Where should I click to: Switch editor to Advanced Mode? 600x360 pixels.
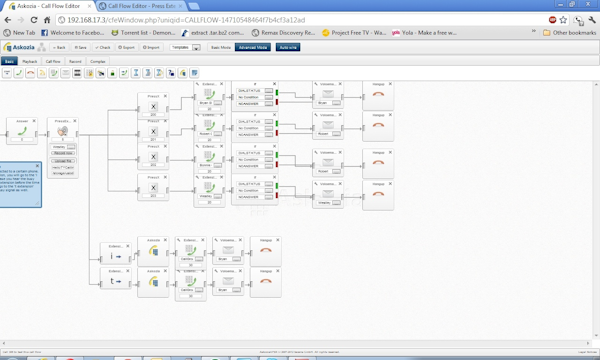pos(253,47)
